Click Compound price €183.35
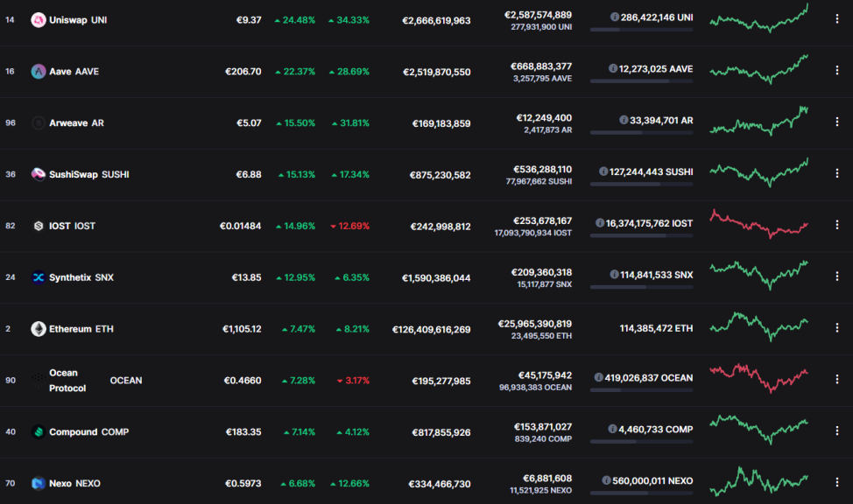 (x=243, y=431)
